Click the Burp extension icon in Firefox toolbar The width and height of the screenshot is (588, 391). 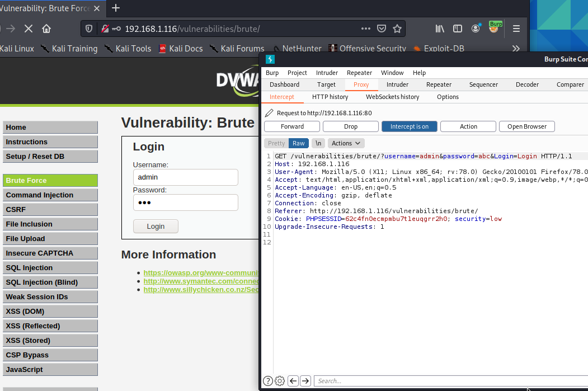[496, 29]
